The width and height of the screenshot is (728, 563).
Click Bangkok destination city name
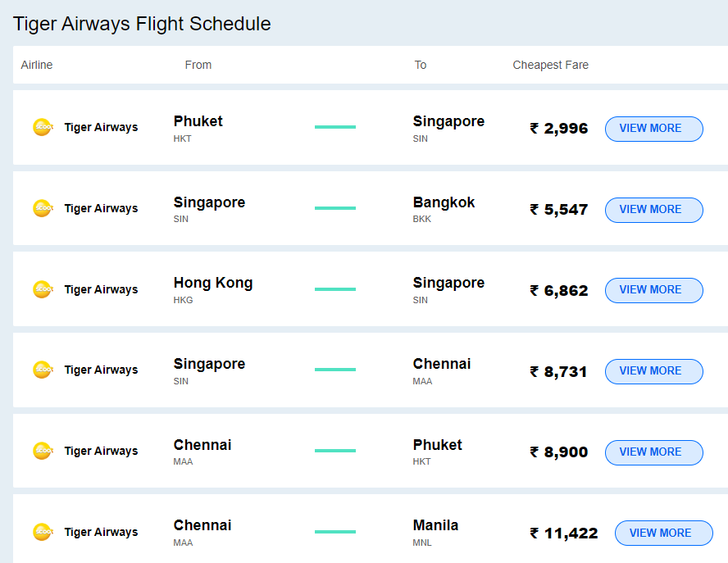(444, 202)
